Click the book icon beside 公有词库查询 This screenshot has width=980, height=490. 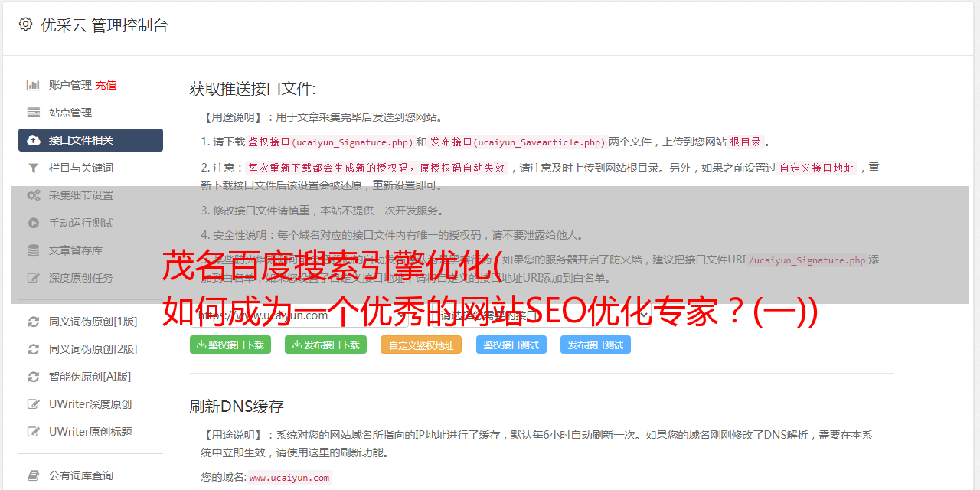tap(34, 475)
